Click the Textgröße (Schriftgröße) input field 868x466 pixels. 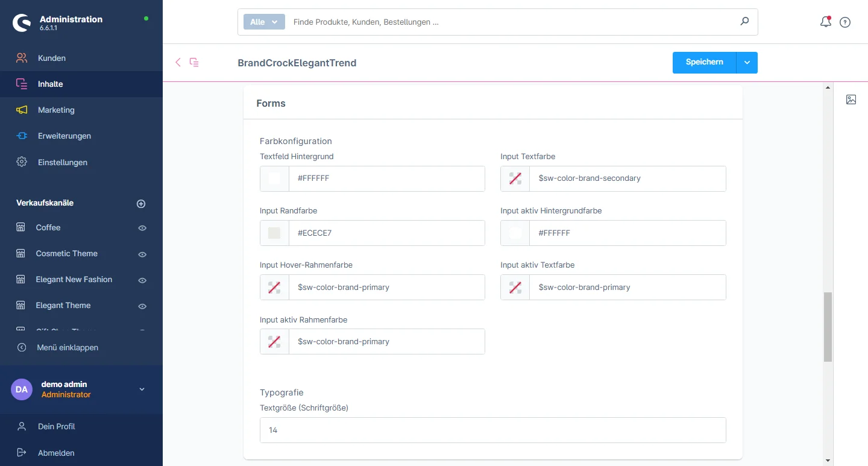[492, 430]
